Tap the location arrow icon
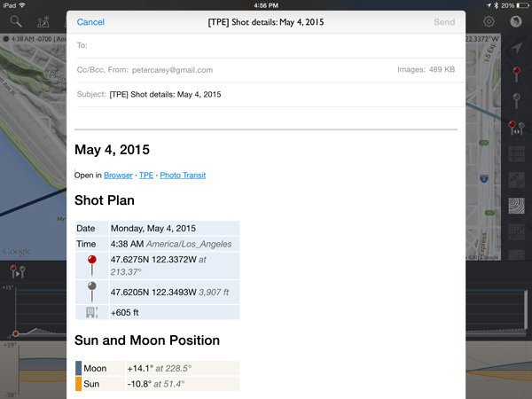This screenshot has height=399, width=532. (x=517, y=48)
